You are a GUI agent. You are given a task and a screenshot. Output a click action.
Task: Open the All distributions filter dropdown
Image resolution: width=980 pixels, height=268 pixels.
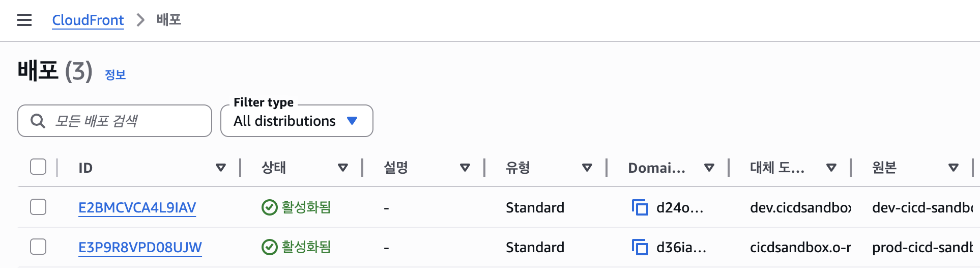point(297,121)
